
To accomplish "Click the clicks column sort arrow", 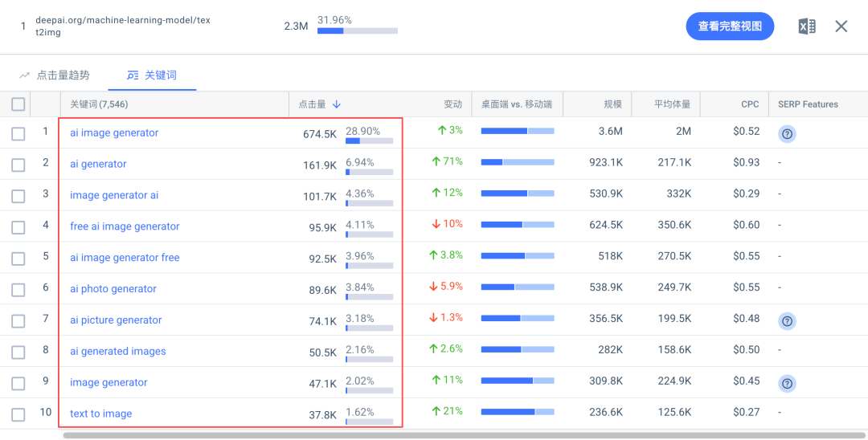I will click(x=336, y=104).
